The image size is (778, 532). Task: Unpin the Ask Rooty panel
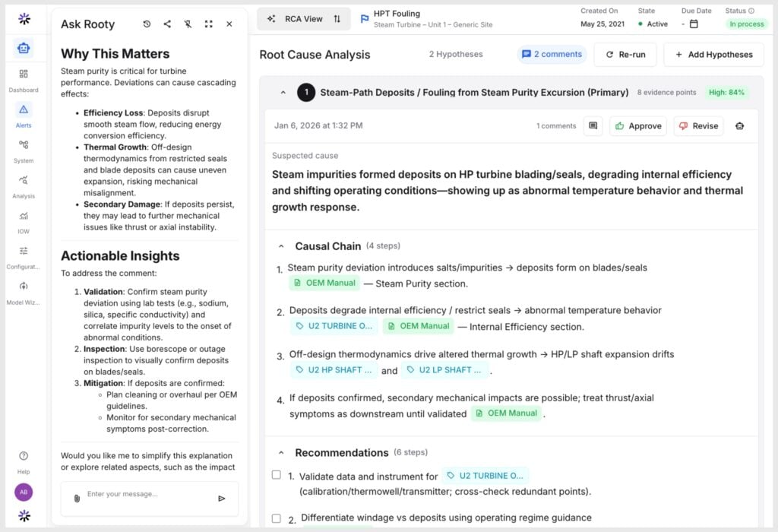pyautogui.click(x=188, y=24)
